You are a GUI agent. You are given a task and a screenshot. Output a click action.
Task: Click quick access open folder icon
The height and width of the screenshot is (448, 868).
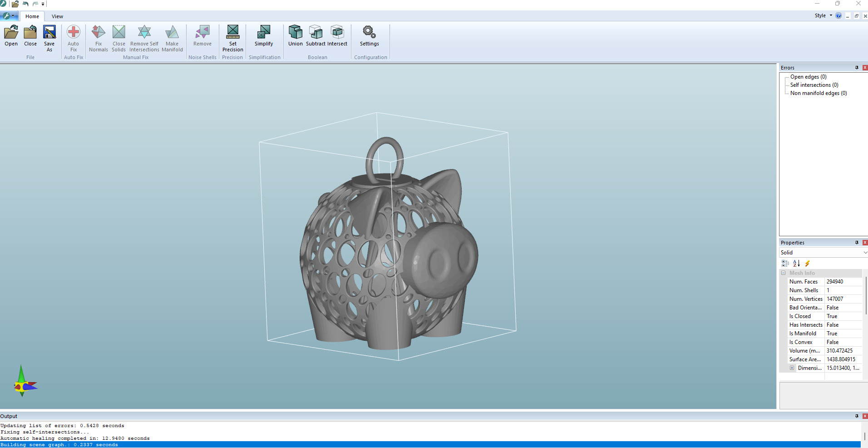[15, 4]
